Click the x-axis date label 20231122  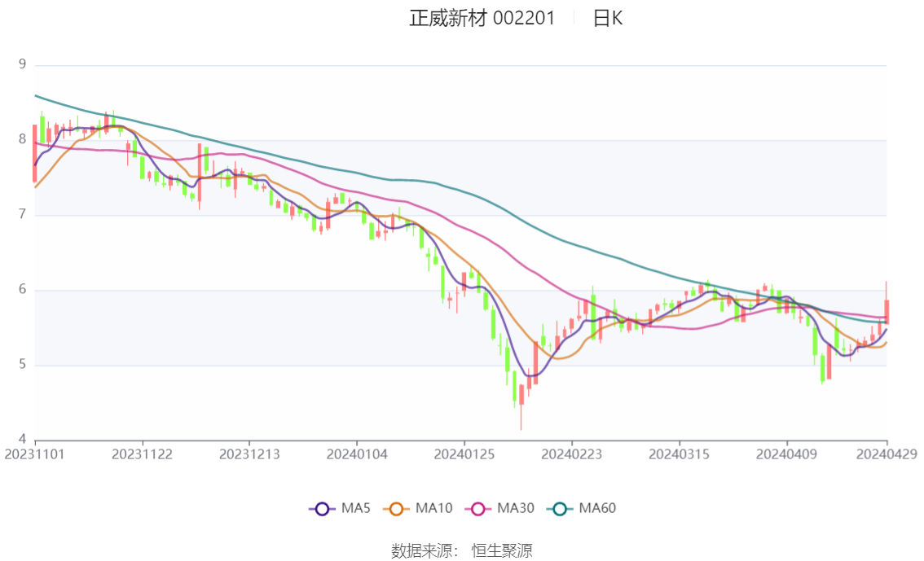[142, 454]
